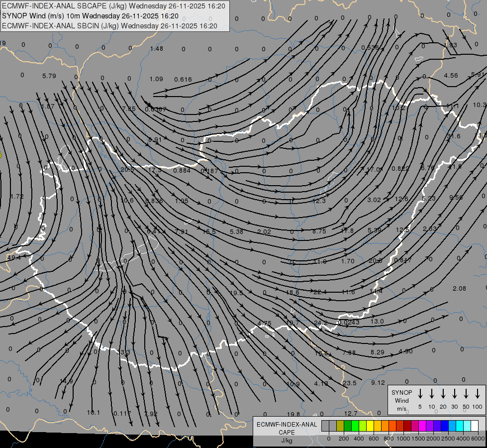487x448 pixels.
Task: Click the 30 m/s wind arrow in legend
Action: click(454, 394)
